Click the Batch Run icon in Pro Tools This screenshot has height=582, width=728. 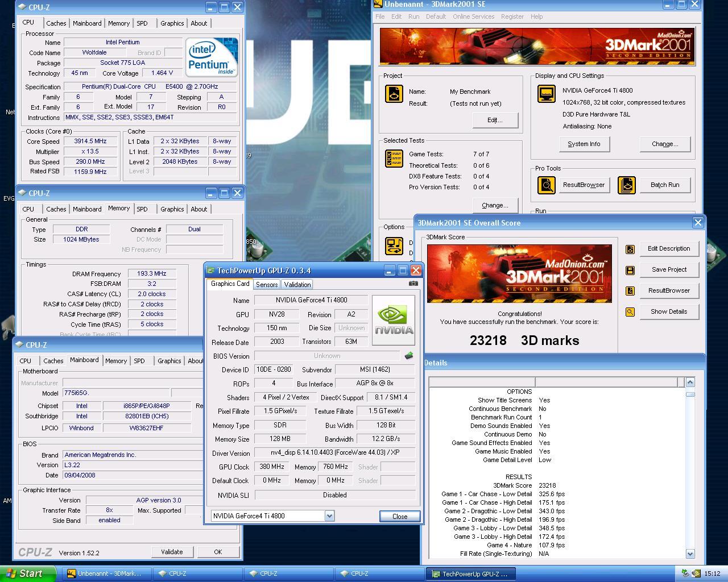click(626, 185)
